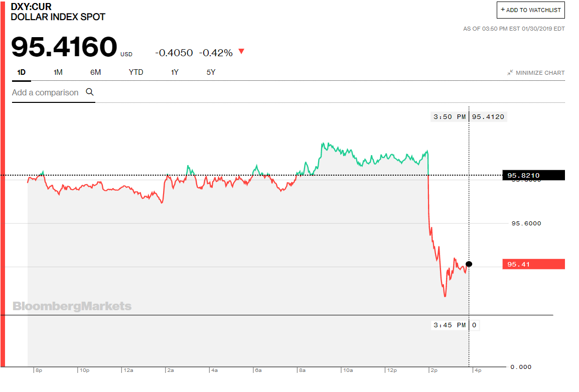Select the 2p time axis label

click(x=434, y=370)
